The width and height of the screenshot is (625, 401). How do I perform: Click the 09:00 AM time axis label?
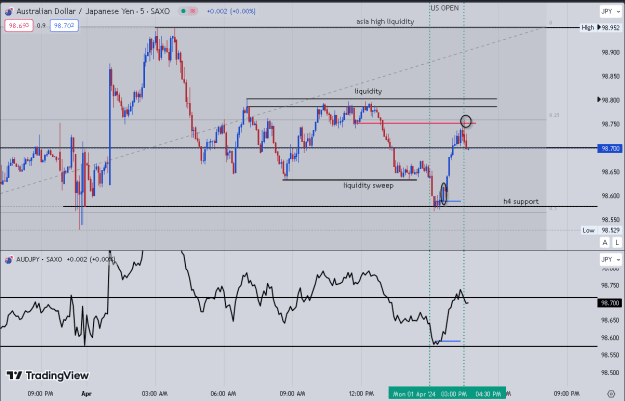[x=292, y=394]
